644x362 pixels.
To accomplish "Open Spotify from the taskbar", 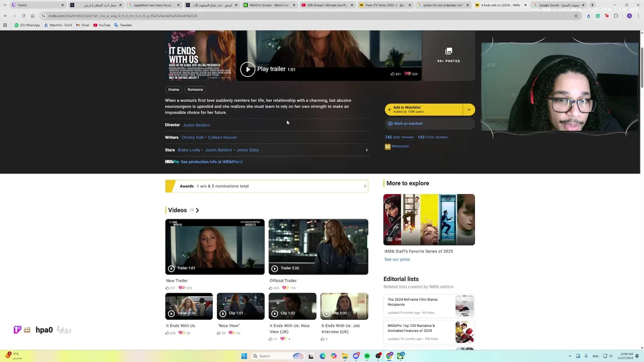I will click(x=367, y=356).
